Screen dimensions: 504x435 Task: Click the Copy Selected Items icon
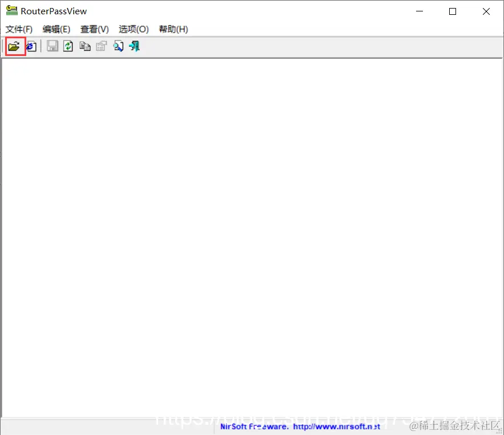pyautogui.click(x=85, y=46)
